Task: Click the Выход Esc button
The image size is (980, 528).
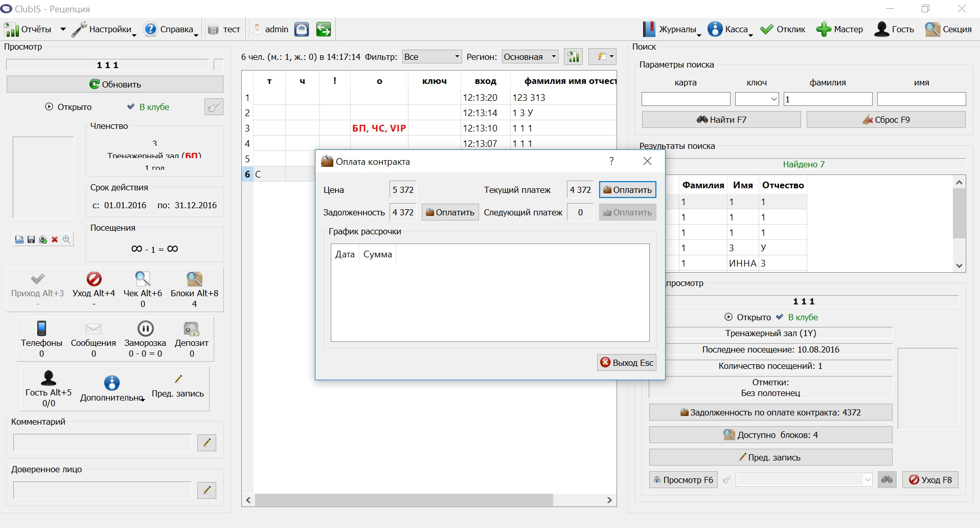Action: click(x=627, y=362)
